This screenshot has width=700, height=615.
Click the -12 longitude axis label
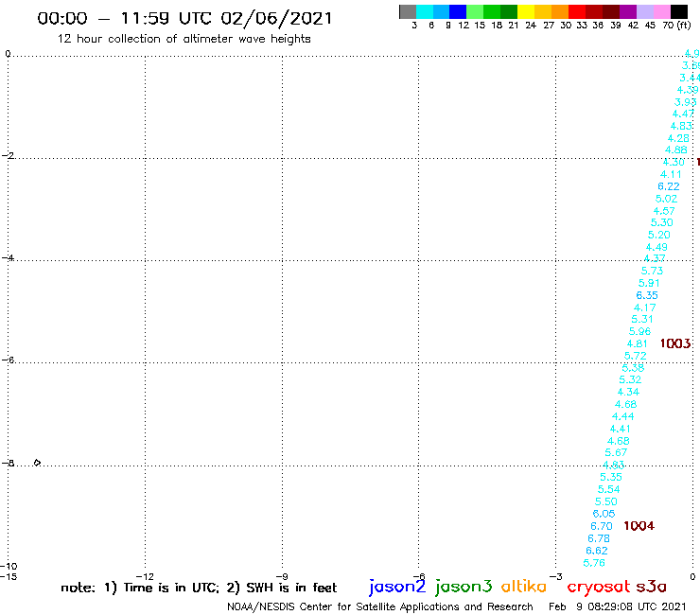(145, 576)
